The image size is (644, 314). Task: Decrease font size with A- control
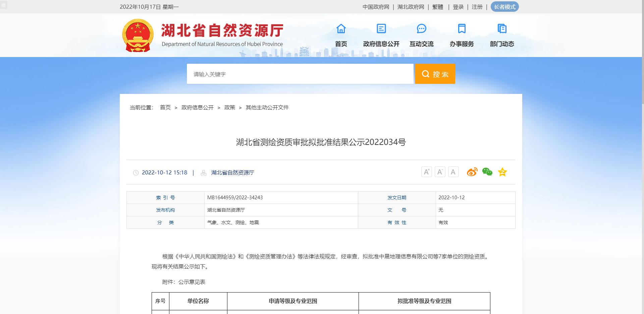click(x=440, y=171)
